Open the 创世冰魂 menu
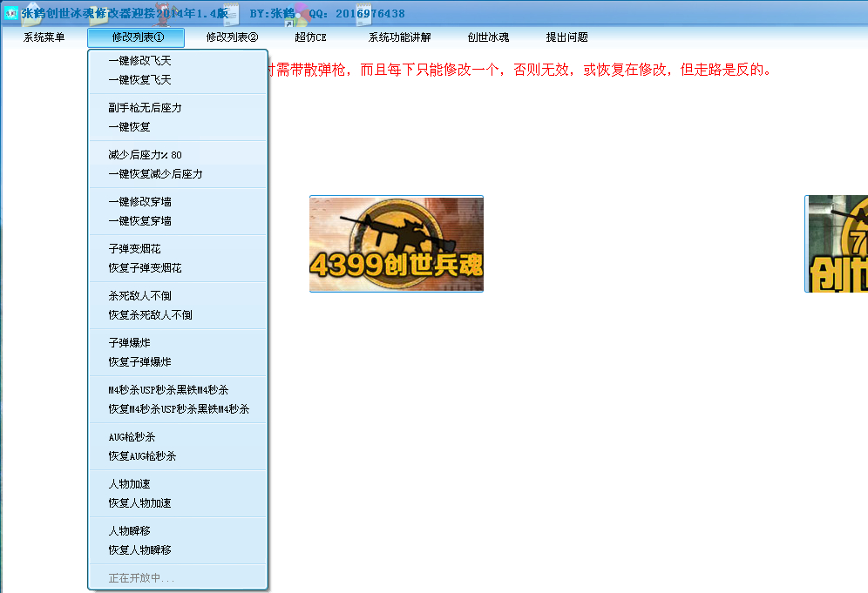 point(488,37)
